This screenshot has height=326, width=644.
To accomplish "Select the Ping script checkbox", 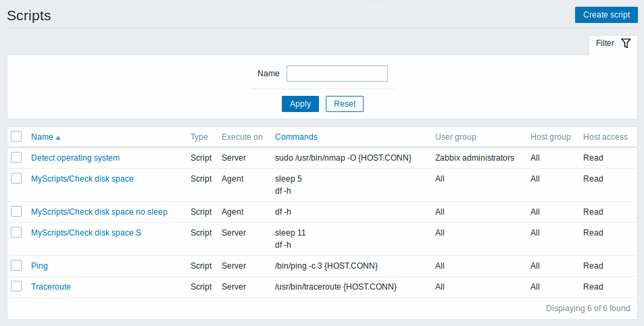I will point(16,266).
